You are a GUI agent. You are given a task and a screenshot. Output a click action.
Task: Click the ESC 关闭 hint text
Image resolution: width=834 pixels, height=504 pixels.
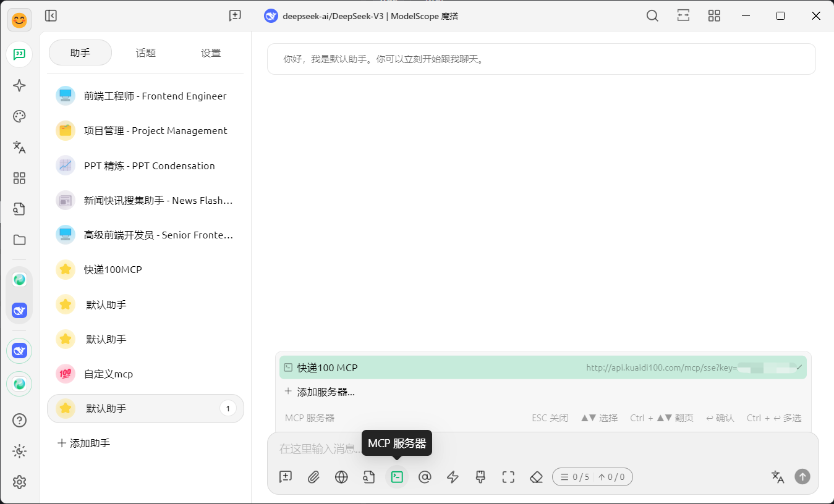point(550,418)
